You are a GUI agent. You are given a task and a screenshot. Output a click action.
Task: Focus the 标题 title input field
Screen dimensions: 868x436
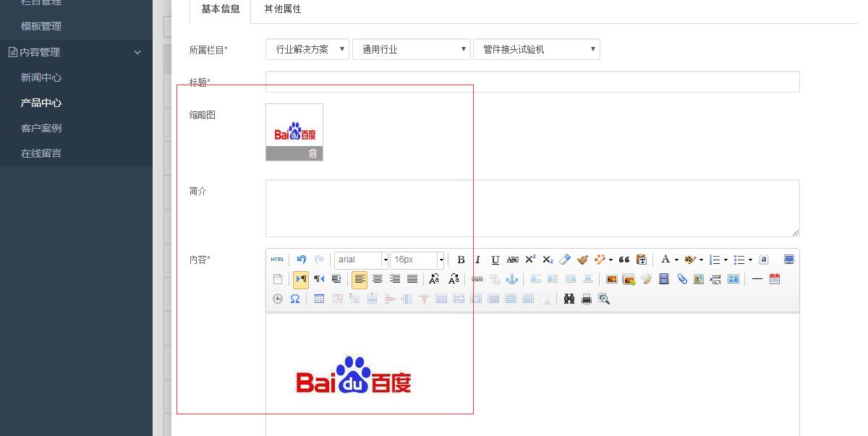(532, 82)
